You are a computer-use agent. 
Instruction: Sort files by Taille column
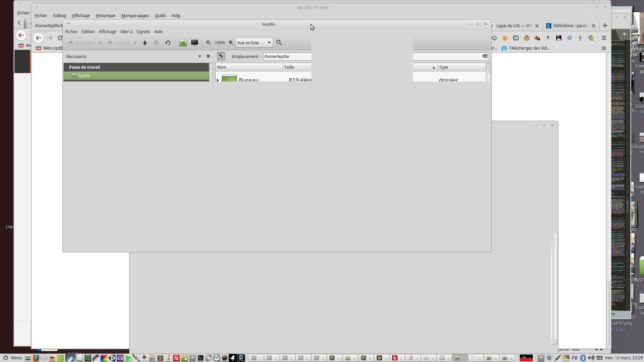pyautogui.click(x=289, y=67)
